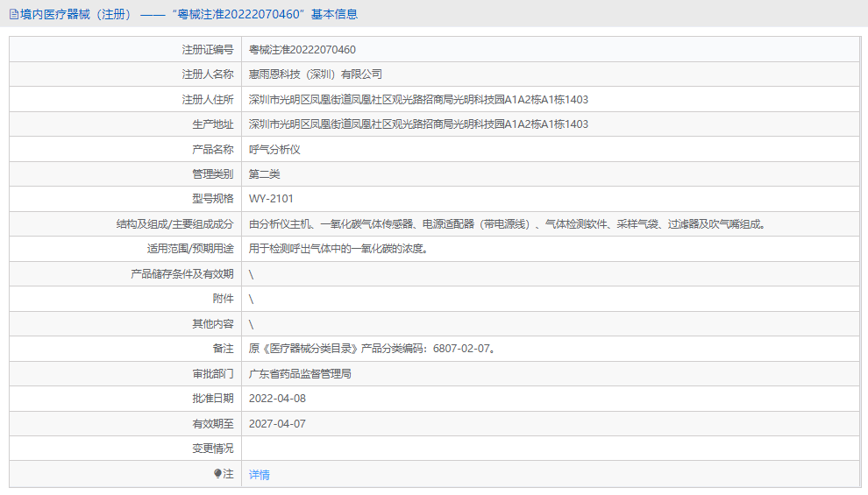
Task: Click the 产品储存条件及有效期 label
Action: pyautogui.click(x=182, y=273)
